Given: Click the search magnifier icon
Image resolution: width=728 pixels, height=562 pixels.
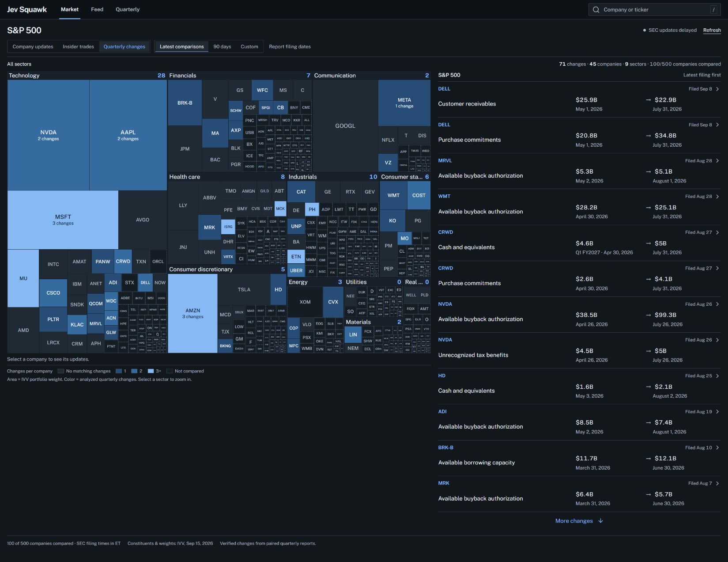Looking at the screenshot, I should [596, 10].
